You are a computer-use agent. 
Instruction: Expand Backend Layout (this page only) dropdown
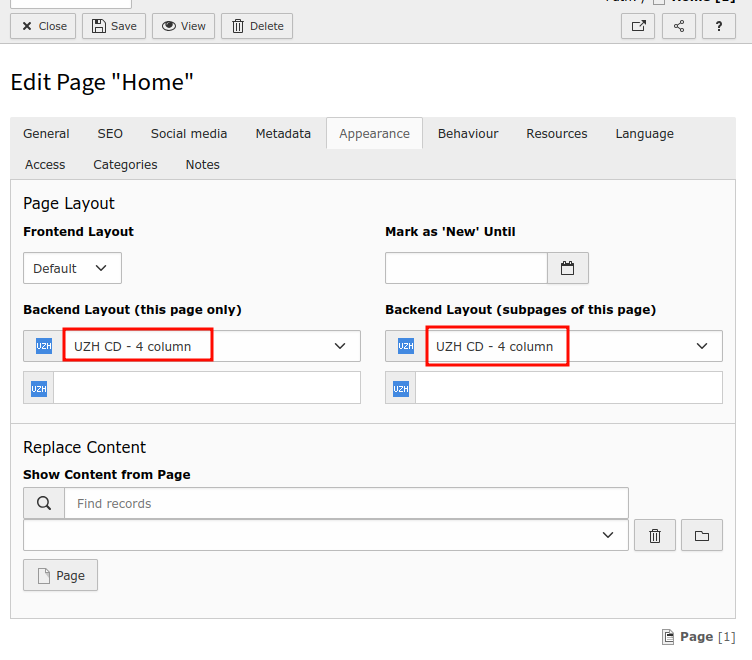coord(212,346)
